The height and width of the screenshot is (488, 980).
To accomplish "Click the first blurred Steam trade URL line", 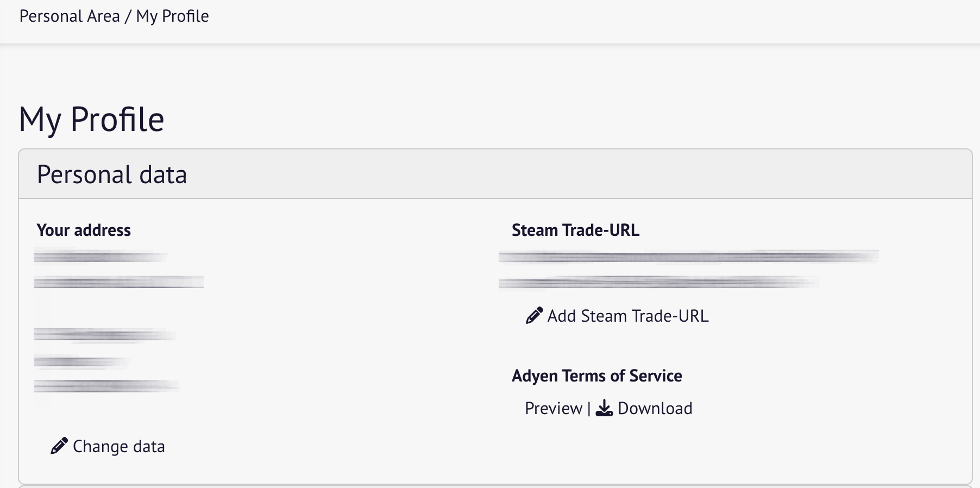I will point(688,256).
